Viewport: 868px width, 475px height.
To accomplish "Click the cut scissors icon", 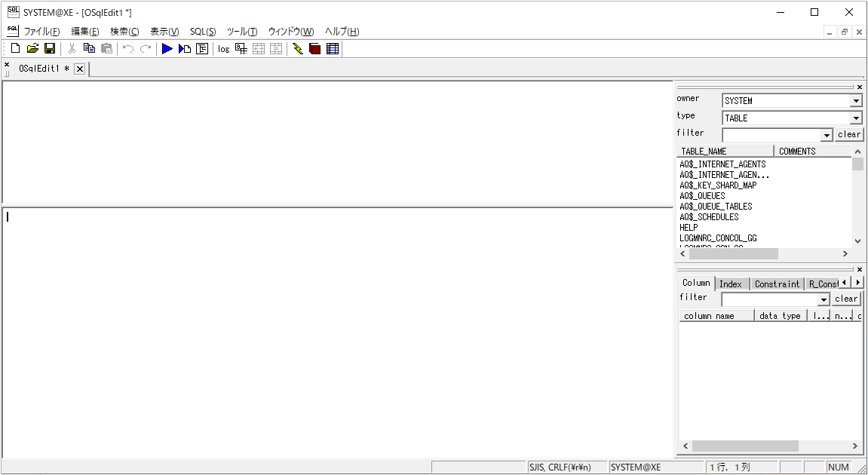I will [72, 49].
